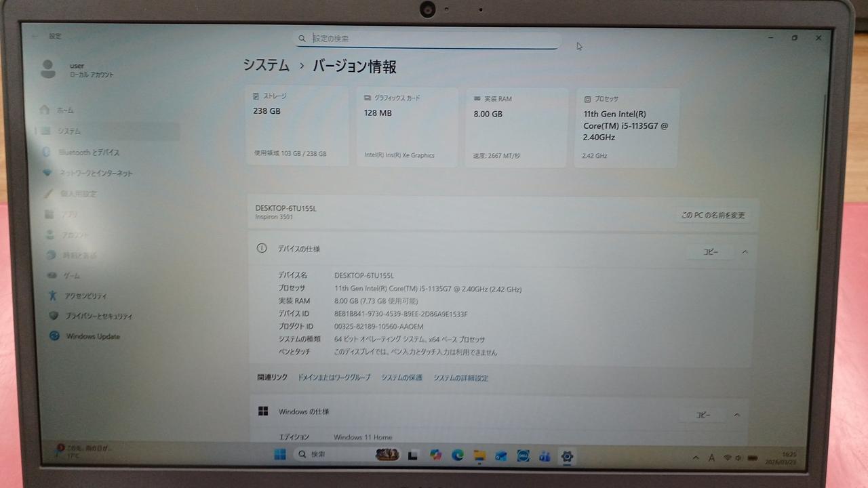Collapse the デバイスの仕様 section chevron

pos(745,252)
